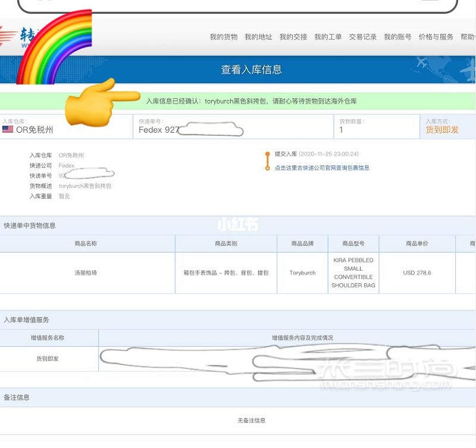The height and width of the screenshot is (448, 476).
Task: Select the 汤丽柏琦 product name cell
Action: click(86, 273)
